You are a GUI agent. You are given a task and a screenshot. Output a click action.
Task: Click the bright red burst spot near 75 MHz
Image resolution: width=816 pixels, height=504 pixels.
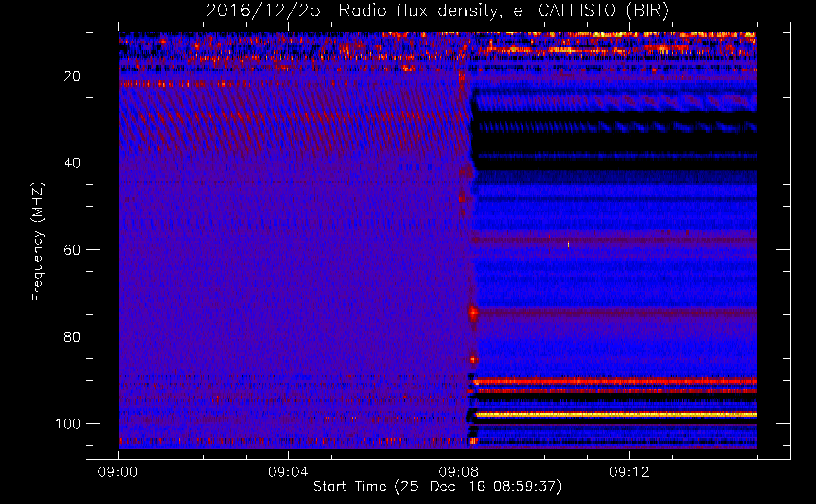pos(473,313)
